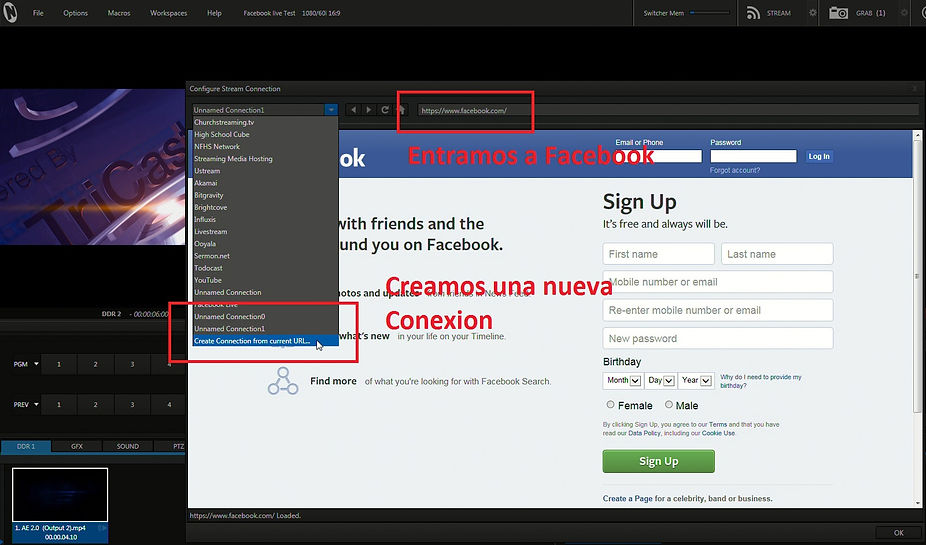
Task: Open Why do I need birthday link
Action: pos(761,381)
